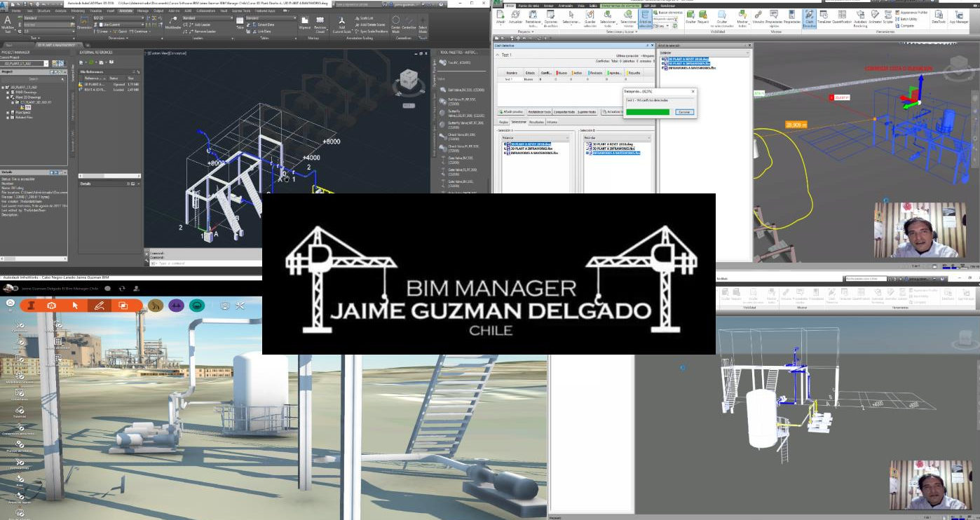
Task: Select the InfraWorks arrow selection tool
Action: click(x=76, y=306)
